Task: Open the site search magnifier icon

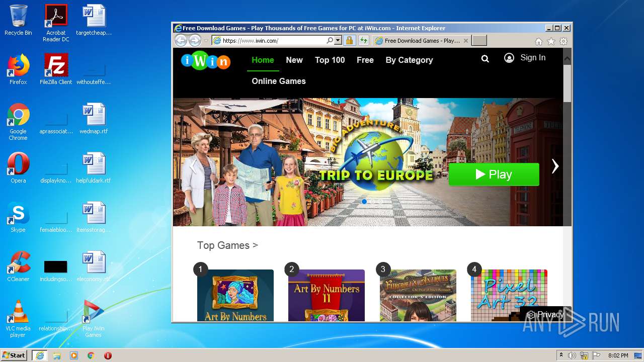Action: (485, 59)
